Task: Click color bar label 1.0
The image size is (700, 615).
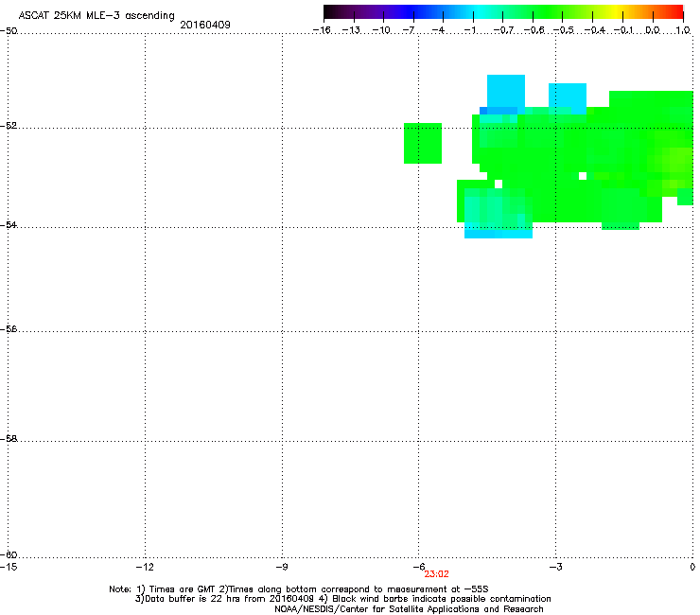Action: click(x=683, y=30)
